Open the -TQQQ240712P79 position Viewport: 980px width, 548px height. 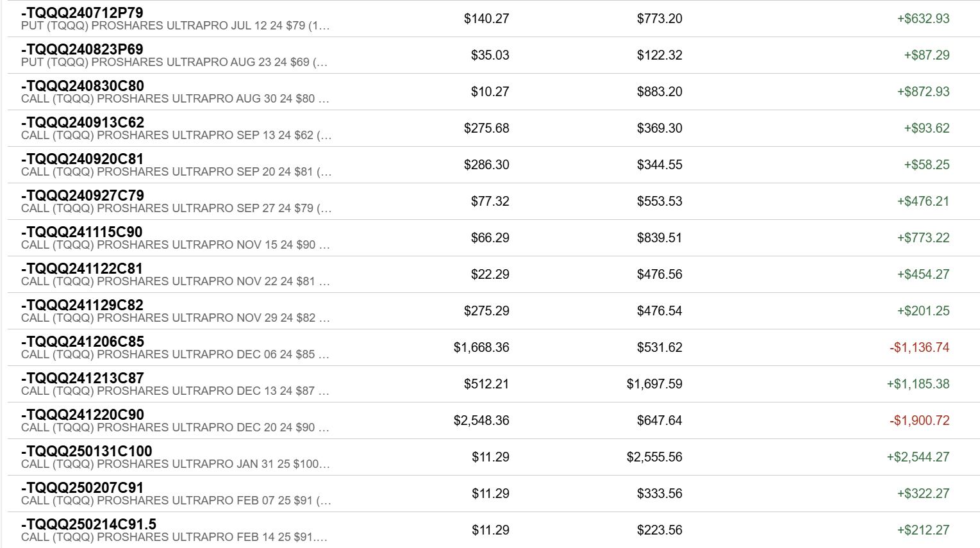tap(82, 13)
